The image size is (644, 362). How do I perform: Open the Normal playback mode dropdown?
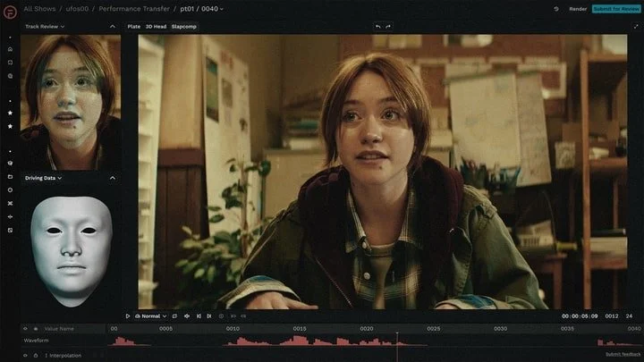[x=152, y=316]
